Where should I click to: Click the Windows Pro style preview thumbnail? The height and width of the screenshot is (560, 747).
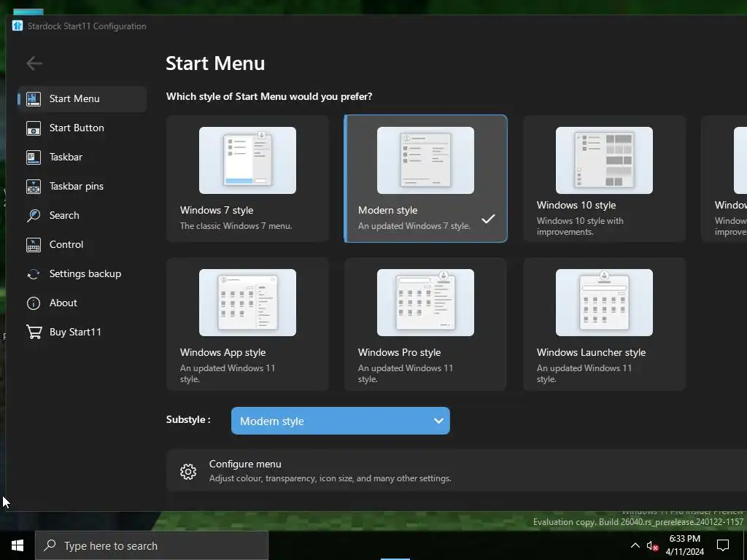tap(425, 303)
